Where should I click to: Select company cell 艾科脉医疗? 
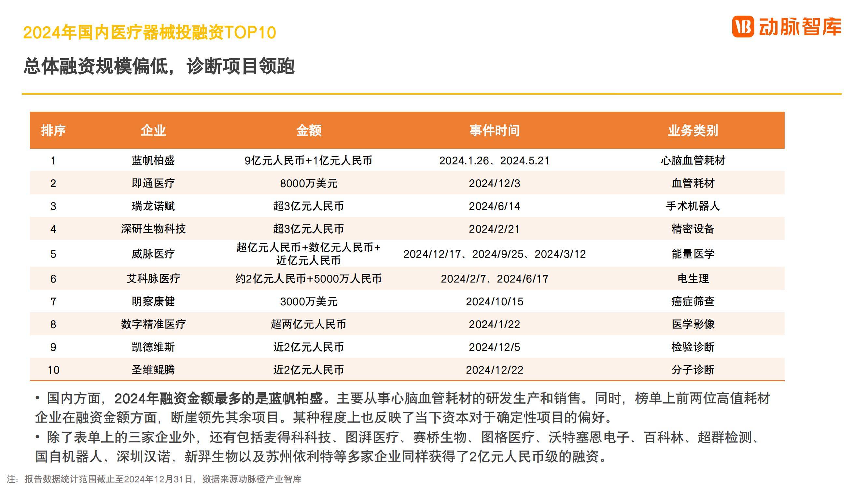[153, 279]
